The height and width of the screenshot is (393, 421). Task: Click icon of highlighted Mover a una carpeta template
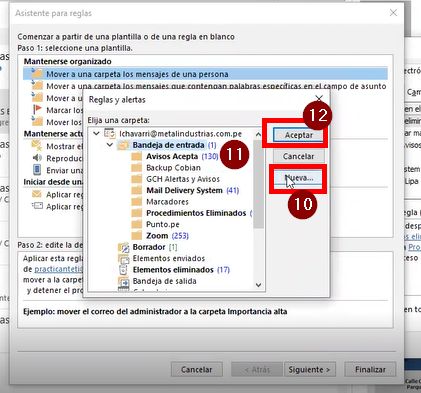coord(37,73)
